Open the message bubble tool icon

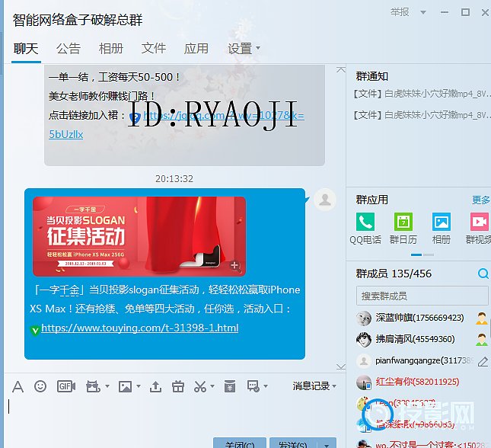point(253,386)
